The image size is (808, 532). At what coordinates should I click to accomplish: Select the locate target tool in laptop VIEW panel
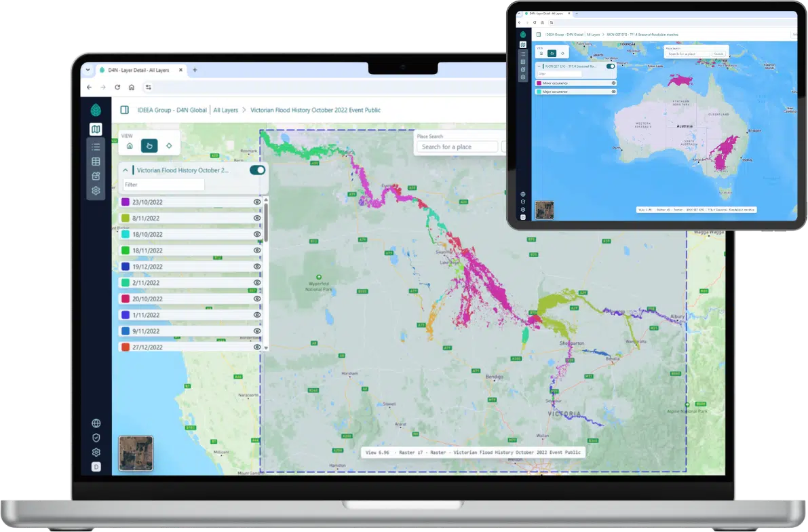click(x=169, y=146)
